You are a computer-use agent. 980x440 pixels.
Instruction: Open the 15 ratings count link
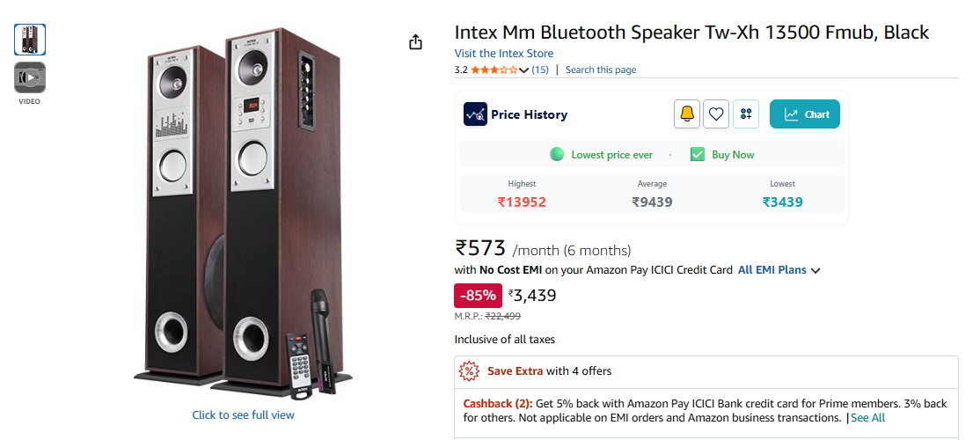coord(540,70)
